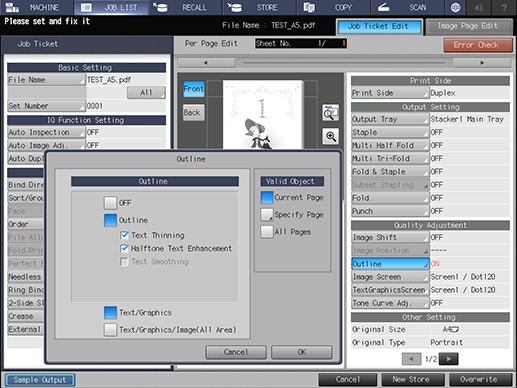
Task: Select Text/Graphics/Image(All Area) option
Action: 110,330
